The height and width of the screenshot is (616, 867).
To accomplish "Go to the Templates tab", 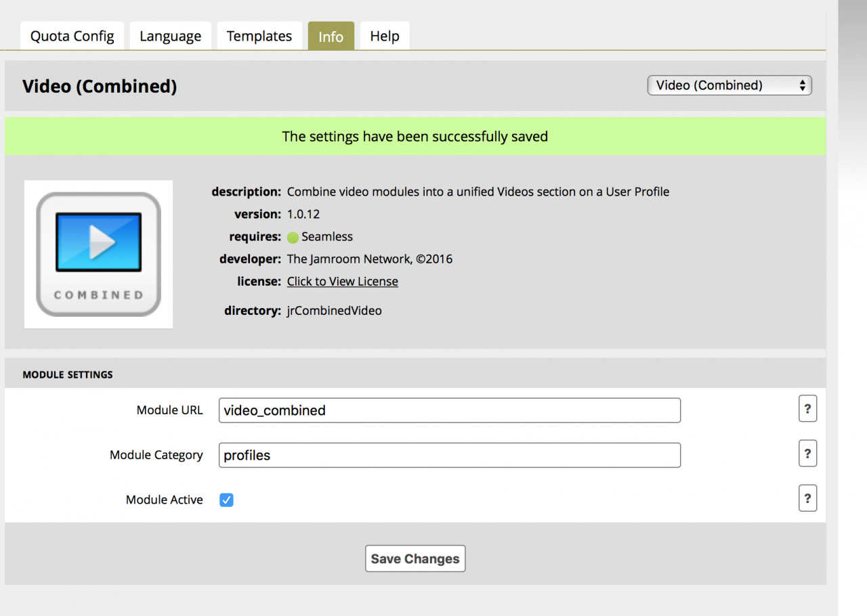I will point(259,36).
